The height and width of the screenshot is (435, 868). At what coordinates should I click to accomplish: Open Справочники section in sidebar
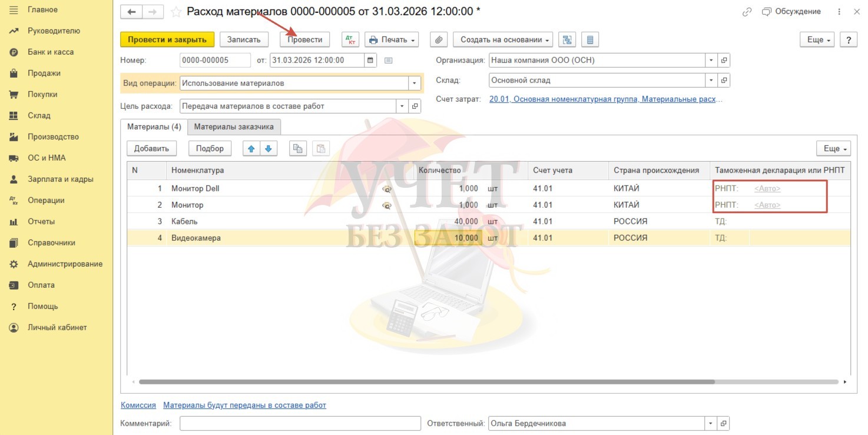(51, 243)
